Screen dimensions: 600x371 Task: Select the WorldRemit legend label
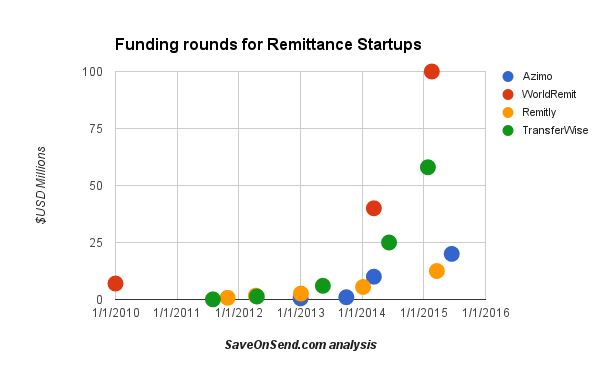click(549, 94)
